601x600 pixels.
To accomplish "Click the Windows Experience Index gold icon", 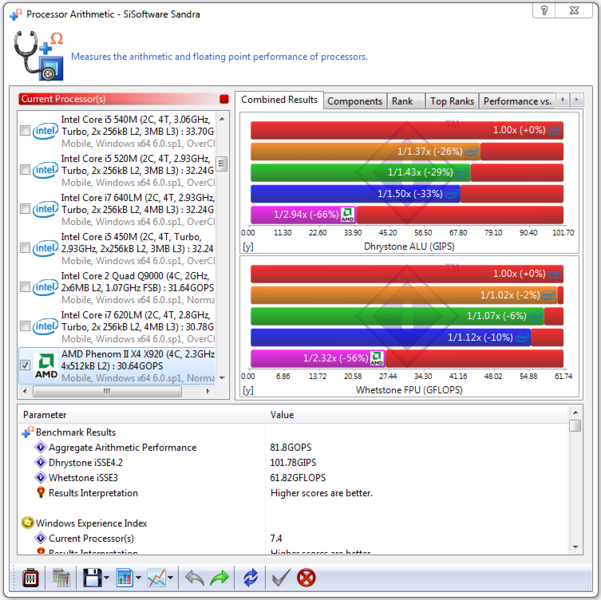I will 28,523.
